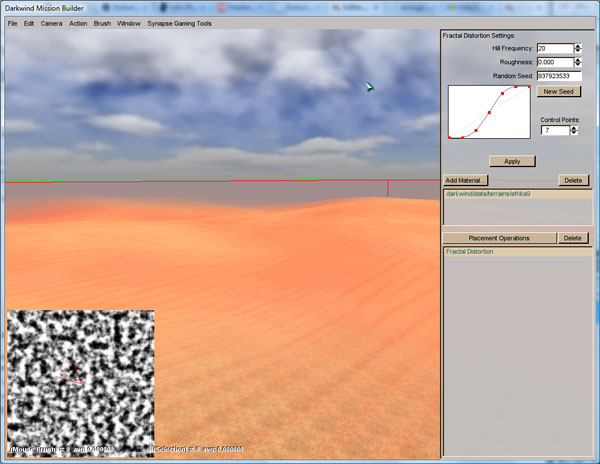Image resolution: width=600 pixels, height=464 pixels.
Task: Open the Synapse Gaming Tools menu
Action: [179, 22]
